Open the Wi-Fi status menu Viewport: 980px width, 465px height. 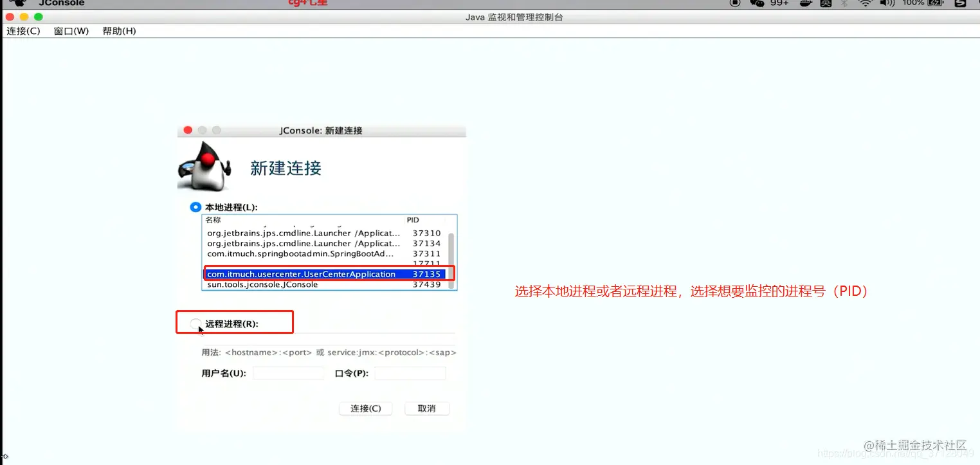pyautogui.click(x=866, y=3)
